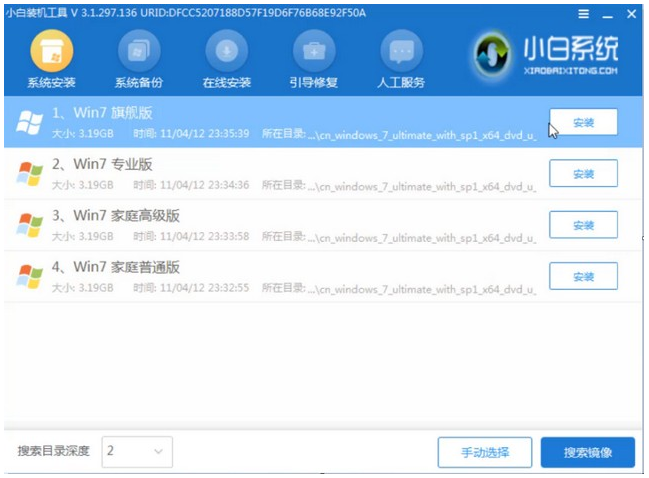Click the 搜索目录深度 label
649x478 pixels.
coord(54,451)
